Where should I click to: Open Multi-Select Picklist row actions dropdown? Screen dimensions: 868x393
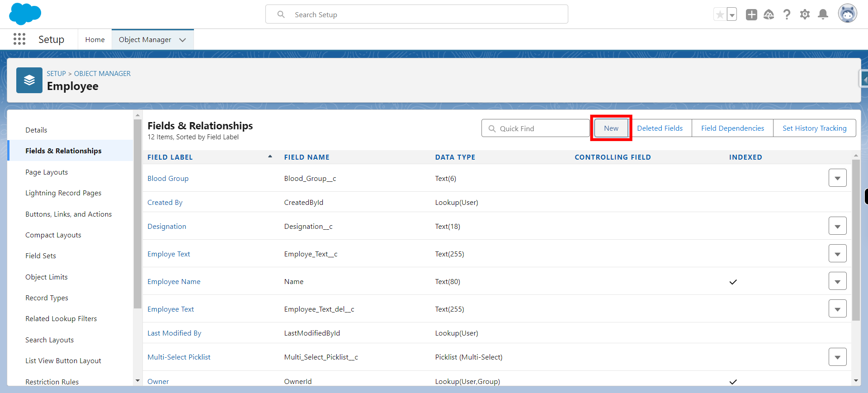(x=837, y=357)
